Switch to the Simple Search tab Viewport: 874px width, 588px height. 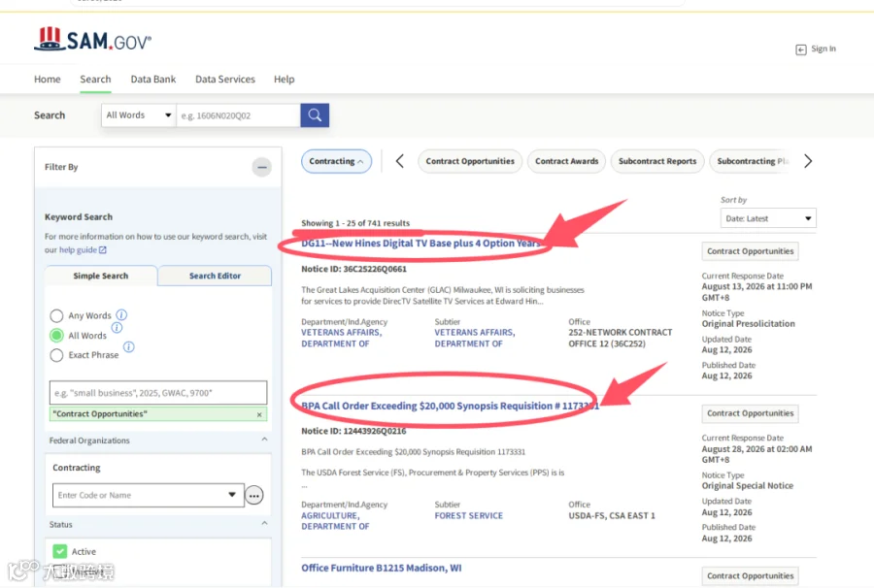[101, 276]
